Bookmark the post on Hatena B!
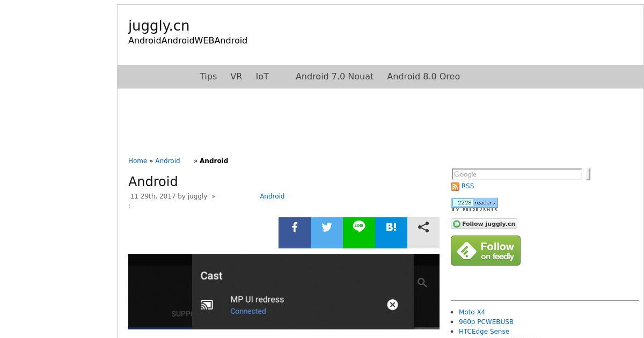The width and height of the screenshot is (644, 338). tap(391, 233)
